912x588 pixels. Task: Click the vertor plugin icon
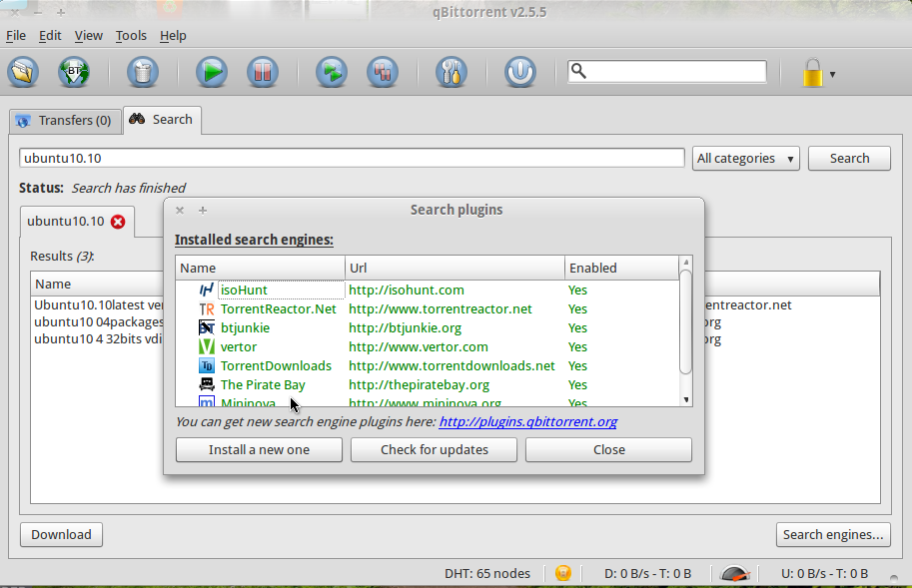coord(206,346)
